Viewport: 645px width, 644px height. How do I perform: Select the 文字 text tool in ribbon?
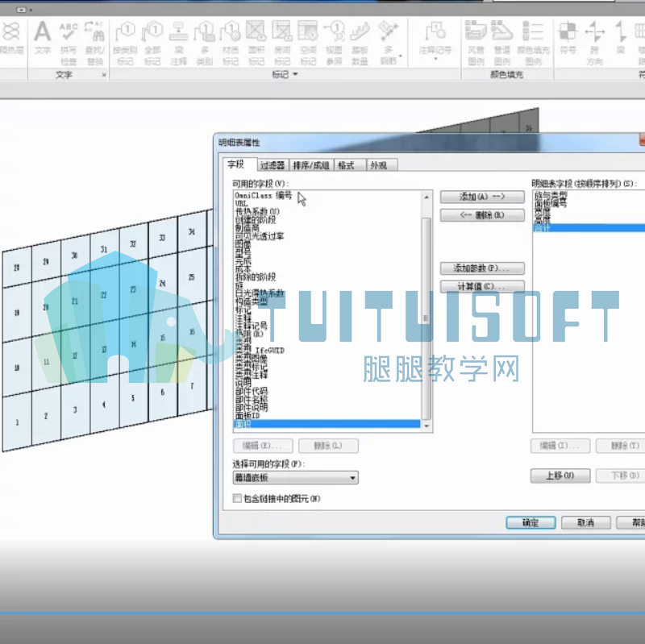coord(43,38)
